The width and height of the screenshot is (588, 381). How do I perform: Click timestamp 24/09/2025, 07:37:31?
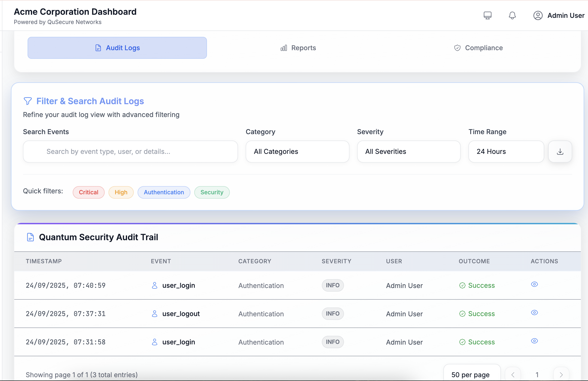pos(66,314)
